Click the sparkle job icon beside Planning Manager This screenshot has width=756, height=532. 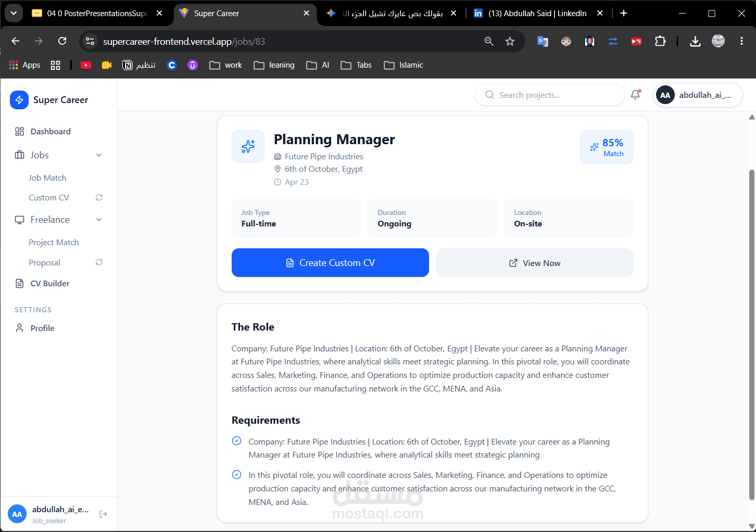(x=248, y=147)
